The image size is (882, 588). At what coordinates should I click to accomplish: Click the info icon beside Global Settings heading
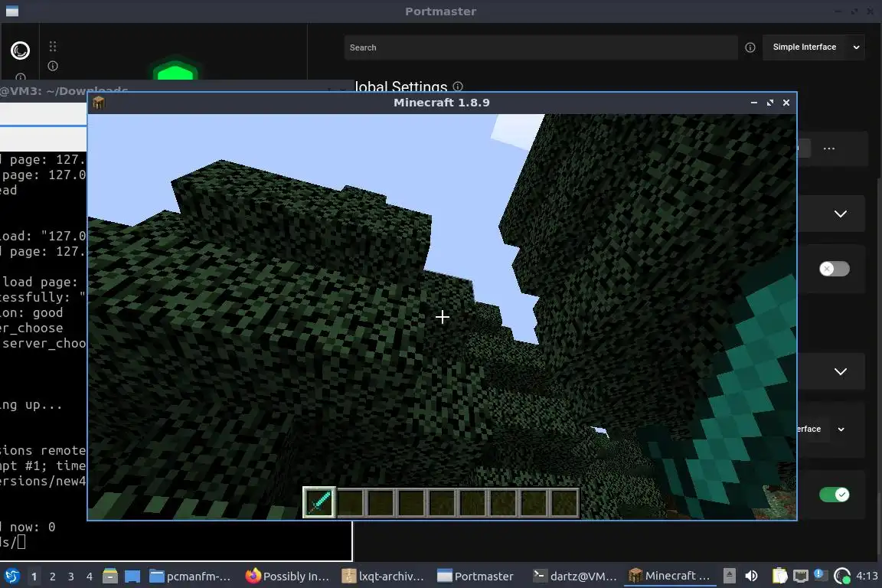click(x=458, y=86)
